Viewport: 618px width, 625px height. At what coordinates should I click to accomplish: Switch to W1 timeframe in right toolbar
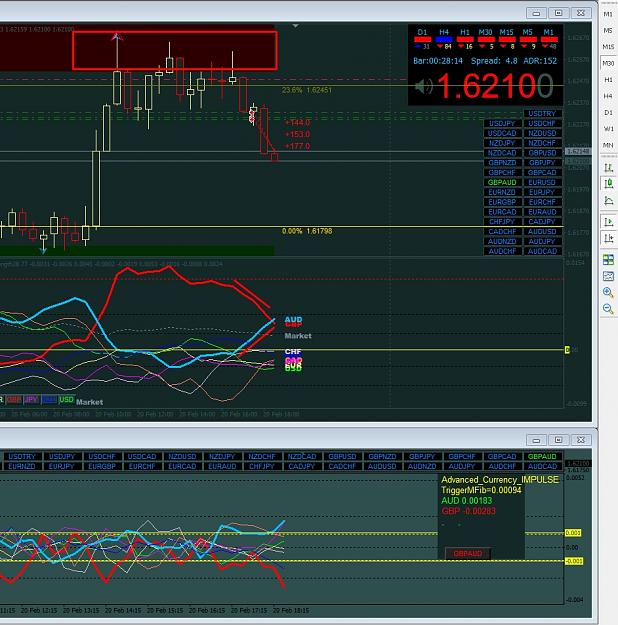pos(608,129)
